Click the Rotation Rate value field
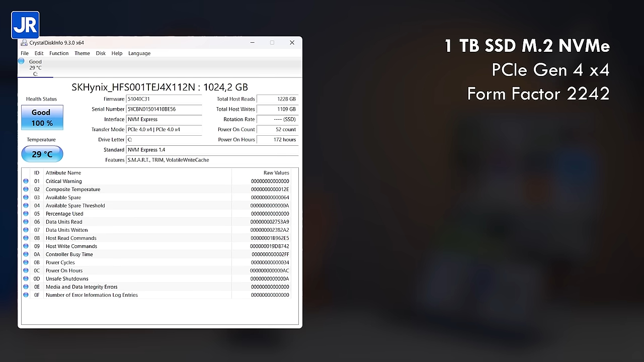The height and width of the screenshot is (362, 644). point(278,119)
